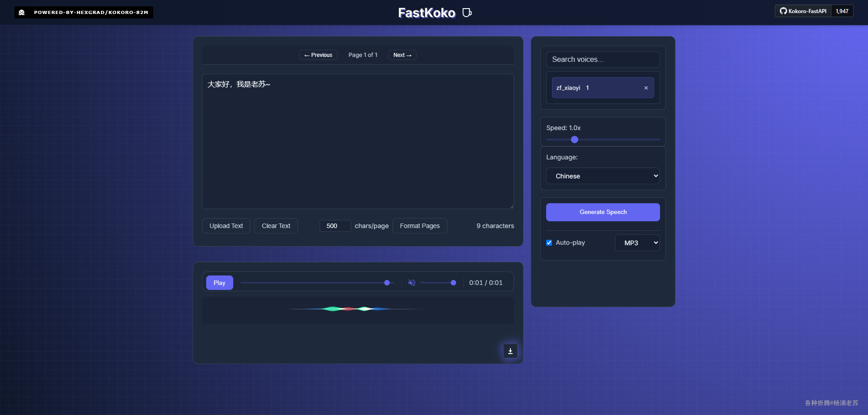This screenshot has height=415, width=868.
Task: Focus the Search voices input field
Action: pos(603,60)
